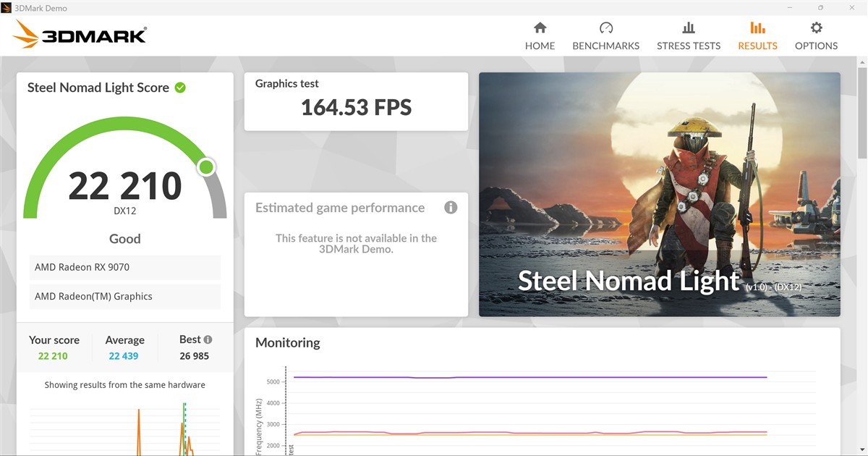868x456 pixels.
Task: Open Options via the gear icon
Action: click(816, 28)
